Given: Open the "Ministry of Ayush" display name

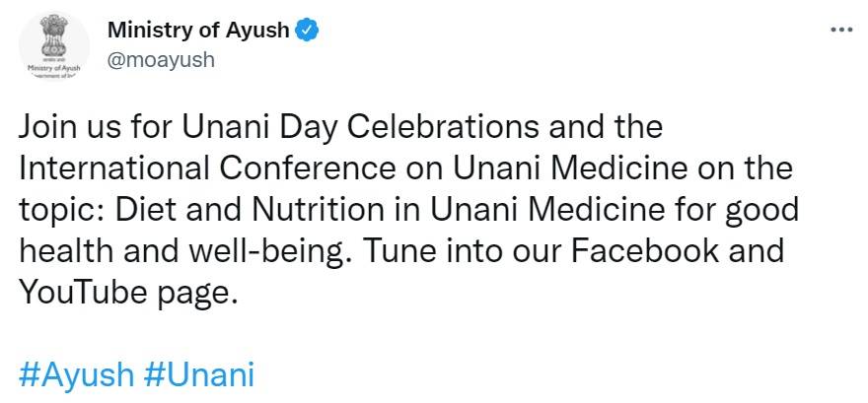Looking at the screenshot, I should pyautogui.click(x=198, y=31).
